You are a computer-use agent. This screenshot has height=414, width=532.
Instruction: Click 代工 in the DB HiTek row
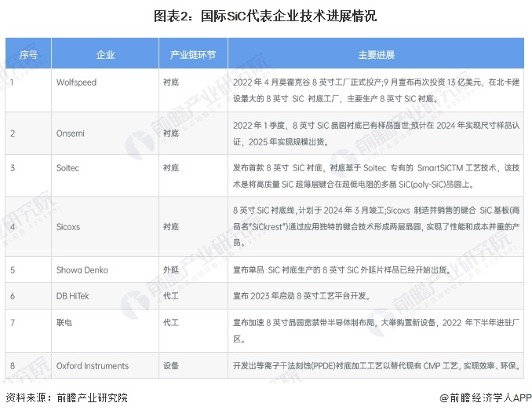[x=171, y=296]
